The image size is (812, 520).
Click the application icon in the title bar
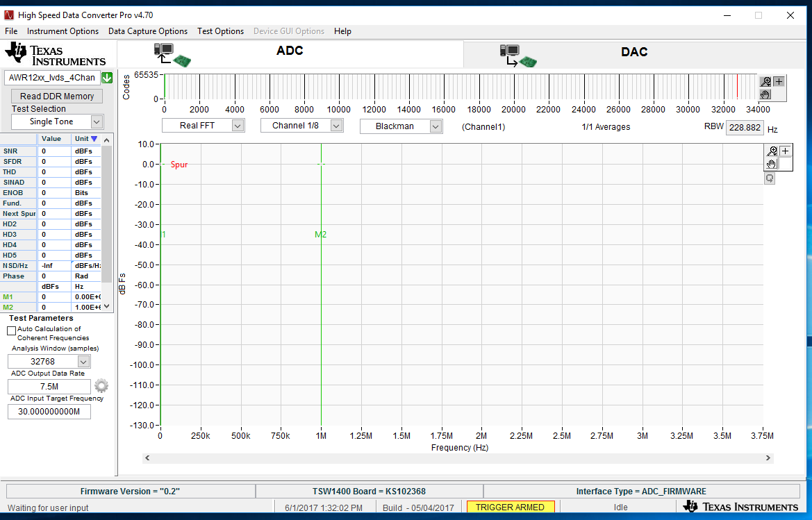click(x=8, y=15)
